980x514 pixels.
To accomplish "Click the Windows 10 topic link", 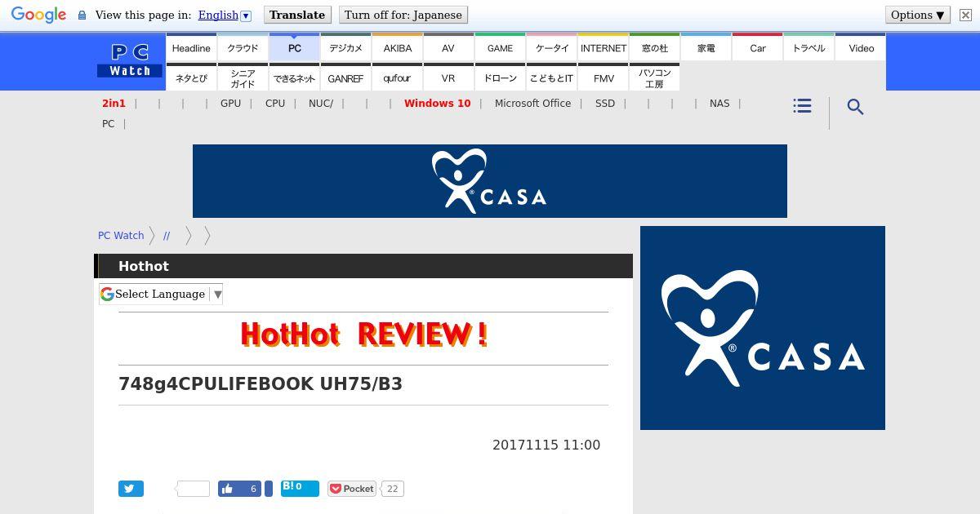I will [x=437, y=103].
